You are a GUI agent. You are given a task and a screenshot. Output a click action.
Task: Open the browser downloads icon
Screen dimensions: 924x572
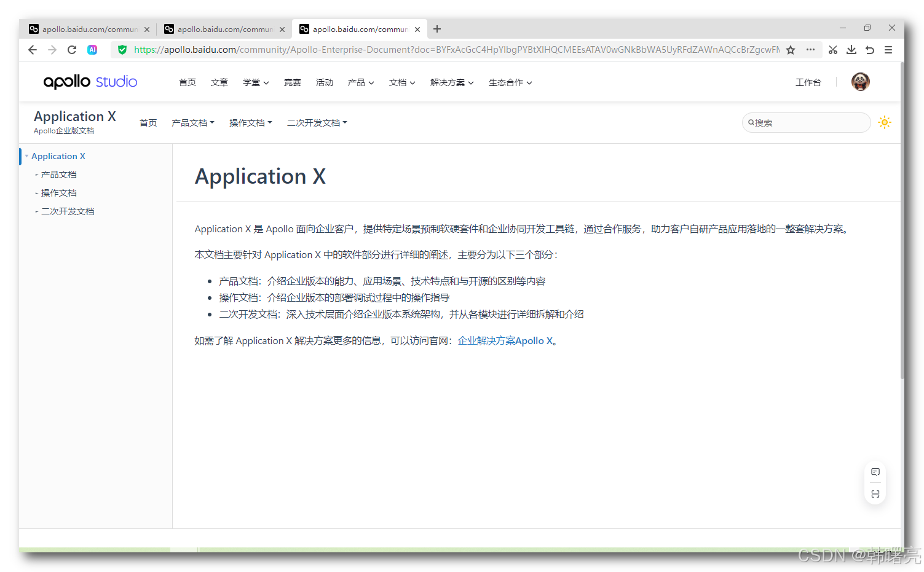(x=851, y=50)
